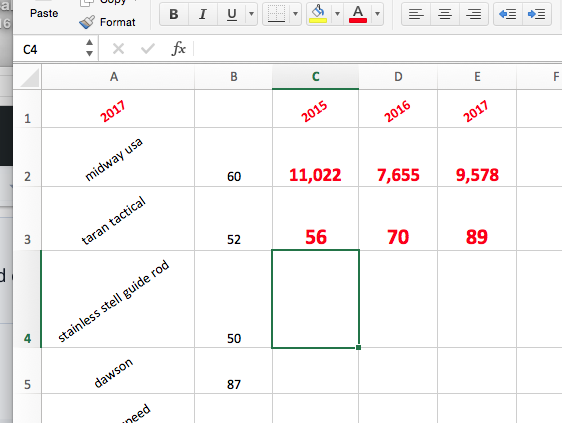Select column A header
The image size is (562, 423).
118,77
